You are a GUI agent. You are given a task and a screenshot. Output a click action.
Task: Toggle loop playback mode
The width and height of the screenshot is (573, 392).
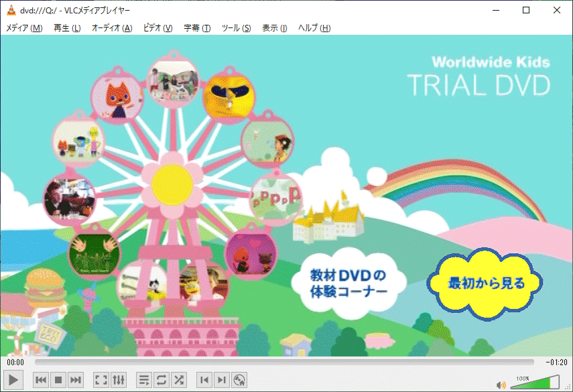pyautogui.click(x=162, y=380)
